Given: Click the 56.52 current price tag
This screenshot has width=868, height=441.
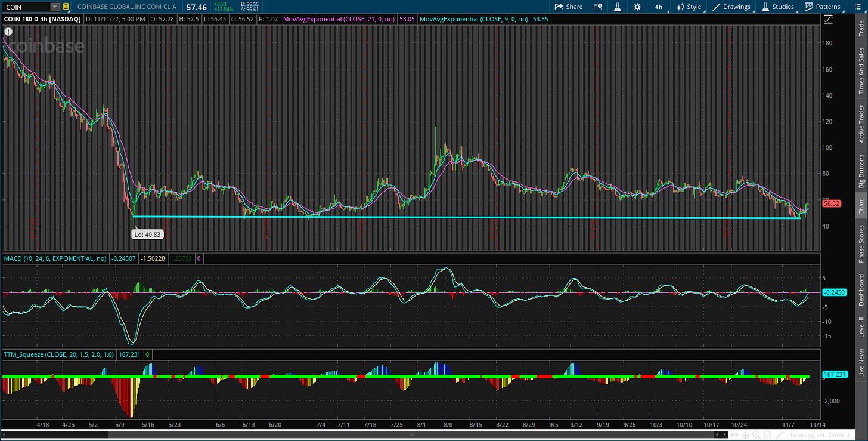Looking at the screenshot, I should pos(832,203).
